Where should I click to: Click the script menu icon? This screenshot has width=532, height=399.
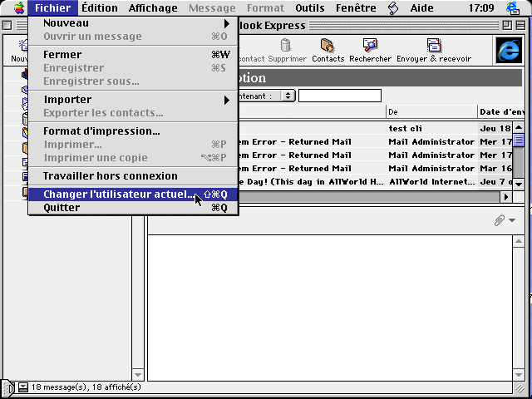(393, 7)
